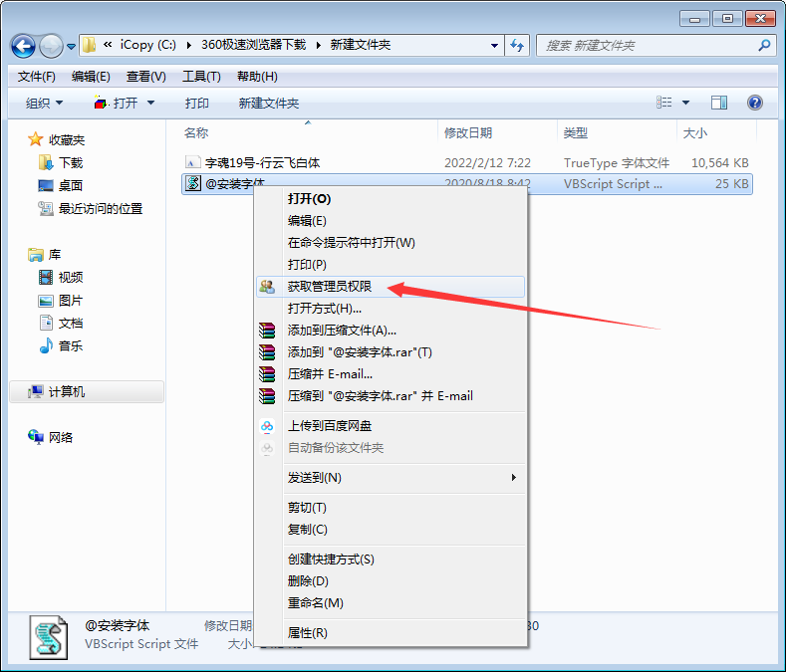The image size is (786, 672).
Task: Click the search 新建文件夹 input box
Action: click(x=646, y=45)
